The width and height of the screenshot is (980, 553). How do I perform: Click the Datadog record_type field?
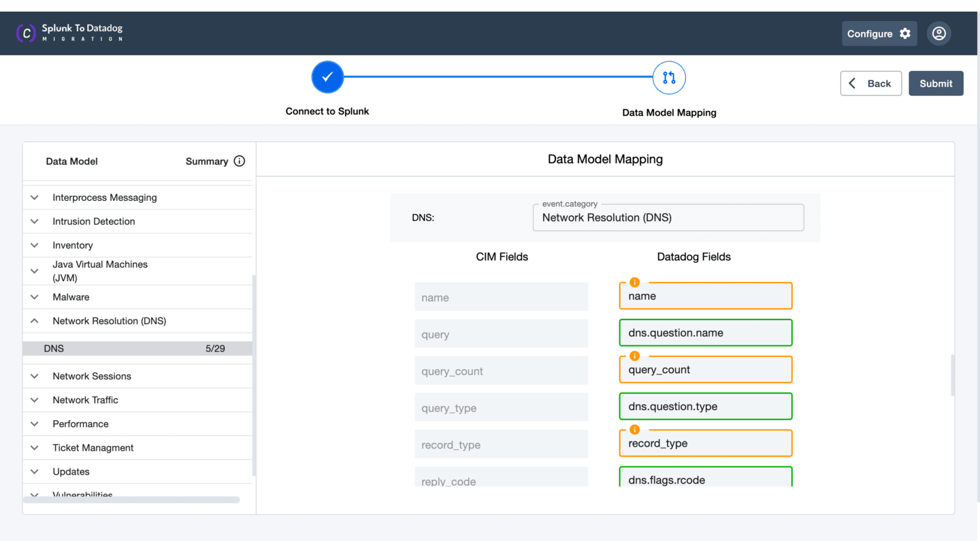pyautogui.click(x=706, y=443)
